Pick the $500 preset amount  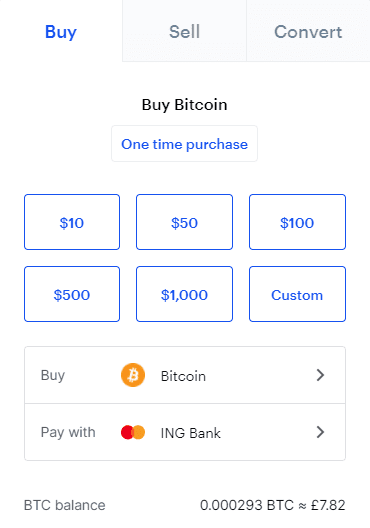(x=72, y=294)
